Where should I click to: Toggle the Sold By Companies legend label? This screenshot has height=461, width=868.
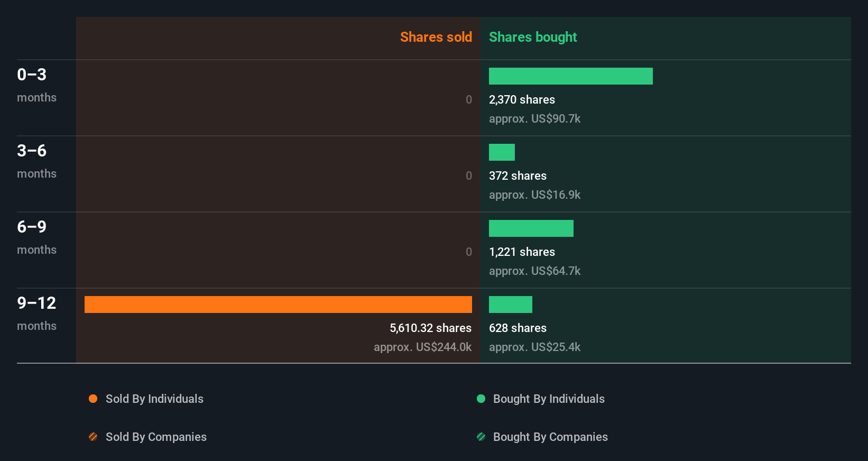click(x=156, y=437)
